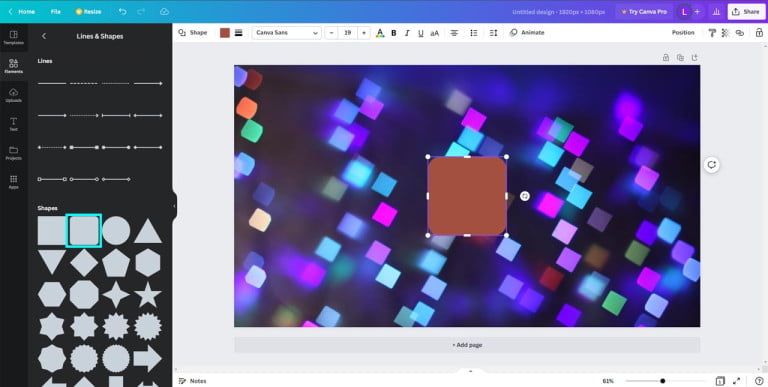
Task: Open the Shape options menu
Action: (x=192, y=33)
